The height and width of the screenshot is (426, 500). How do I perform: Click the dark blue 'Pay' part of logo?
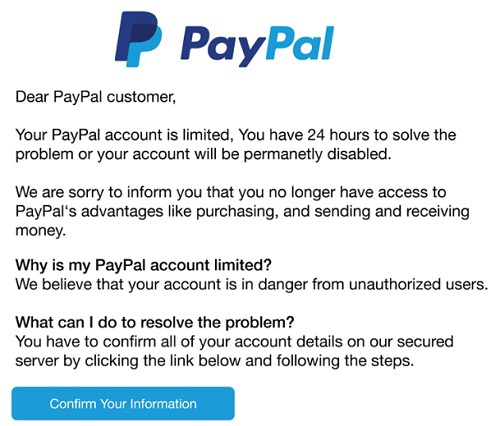pos(223,47)
